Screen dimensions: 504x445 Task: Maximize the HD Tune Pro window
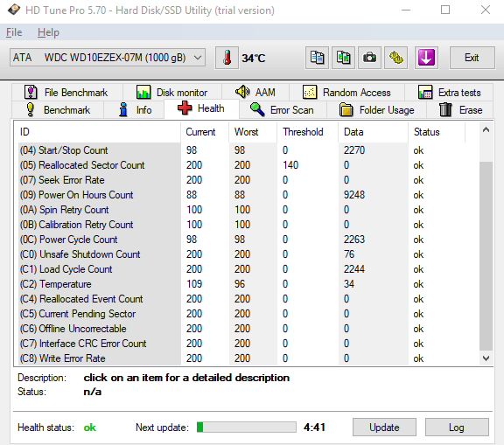pyautogui.click(x=445, y=10)
